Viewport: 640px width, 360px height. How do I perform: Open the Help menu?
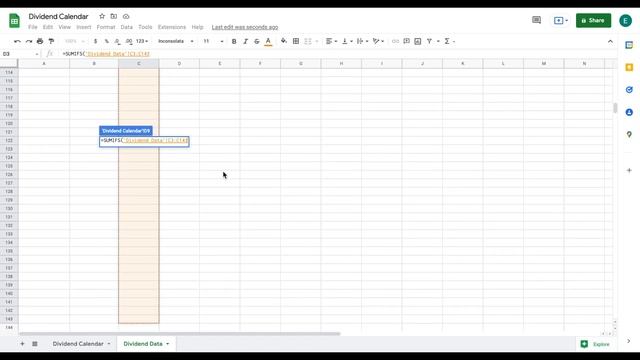(198, 27)
